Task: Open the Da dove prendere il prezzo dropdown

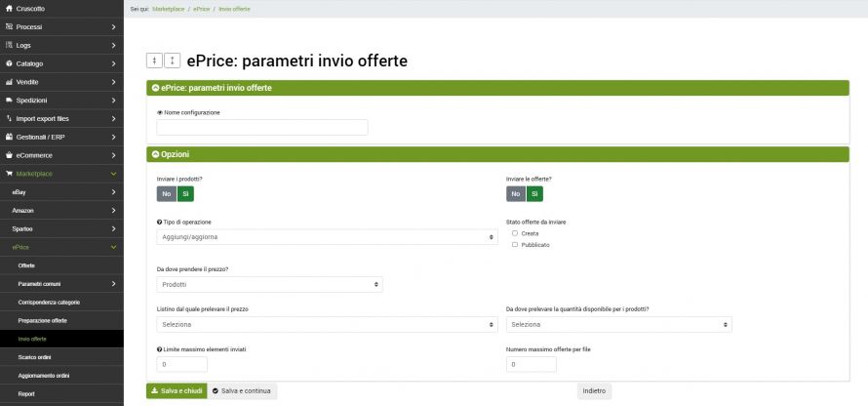Action: pos(269,285)
